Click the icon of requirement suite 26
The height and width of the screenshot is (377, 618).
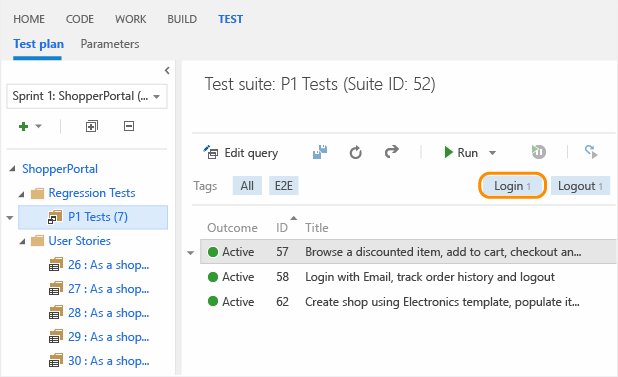[56, 264]
